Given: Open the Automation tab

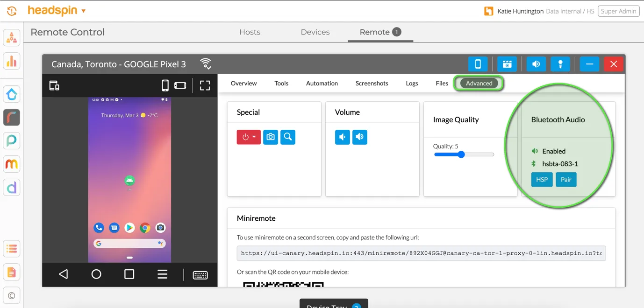Looking at the screenshot, I should (x=322, y=83).
